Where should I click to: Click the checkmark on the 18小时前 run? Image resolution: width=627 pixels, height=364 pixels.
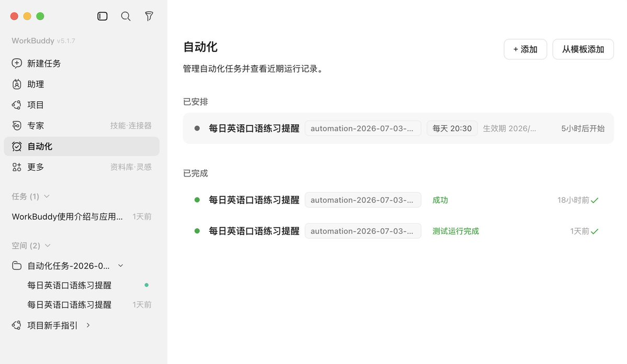click(x=595, y=201)
